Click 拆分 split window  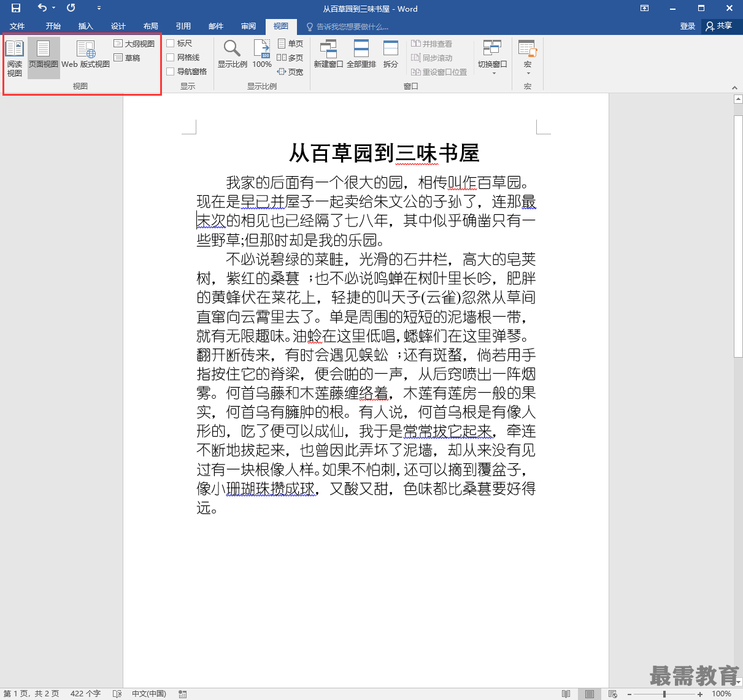[391, 55]
